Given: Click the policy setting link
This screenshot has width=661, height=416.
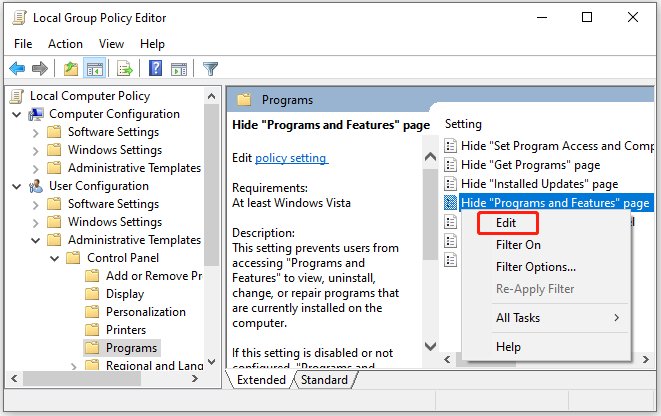Looking at the screenshot, I should [x=291, y=158].
